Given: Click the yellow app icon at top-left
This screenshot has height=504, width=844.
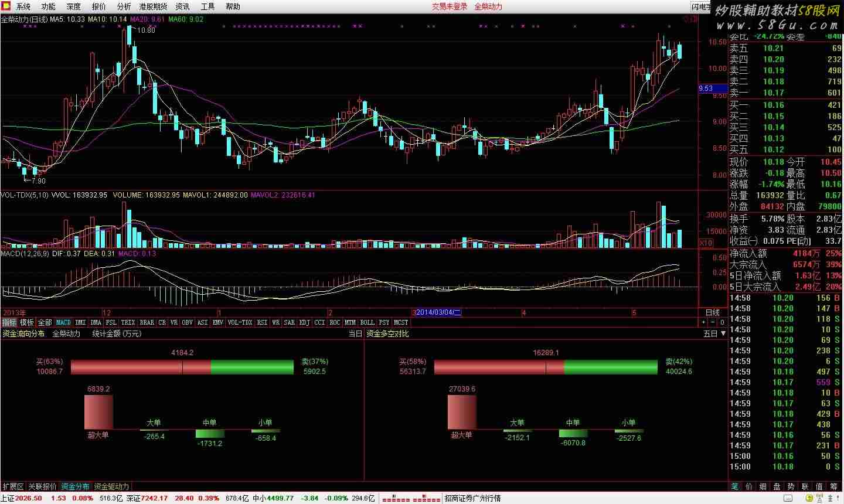Looking at the screenshot, I should (6, 6).
